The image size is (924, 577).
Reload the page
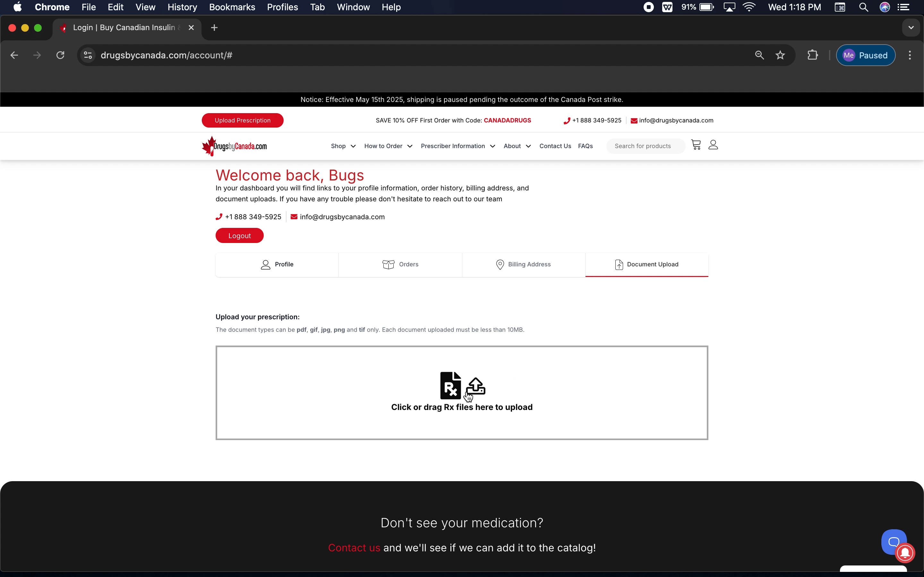60,55
